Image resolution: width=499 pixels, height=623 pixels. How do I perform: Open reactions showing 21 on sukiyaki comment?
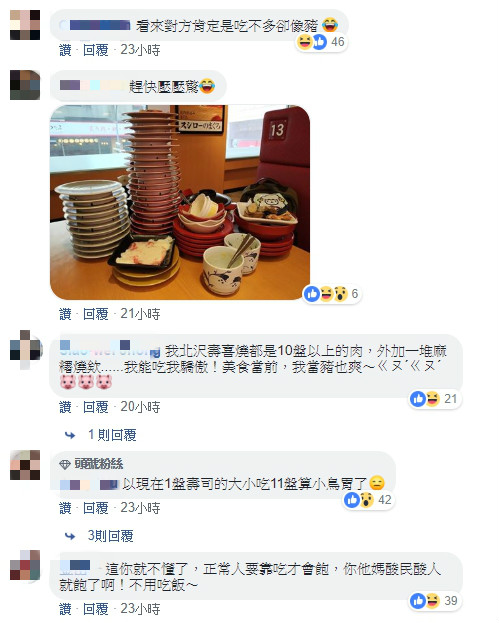coord(435,399)
